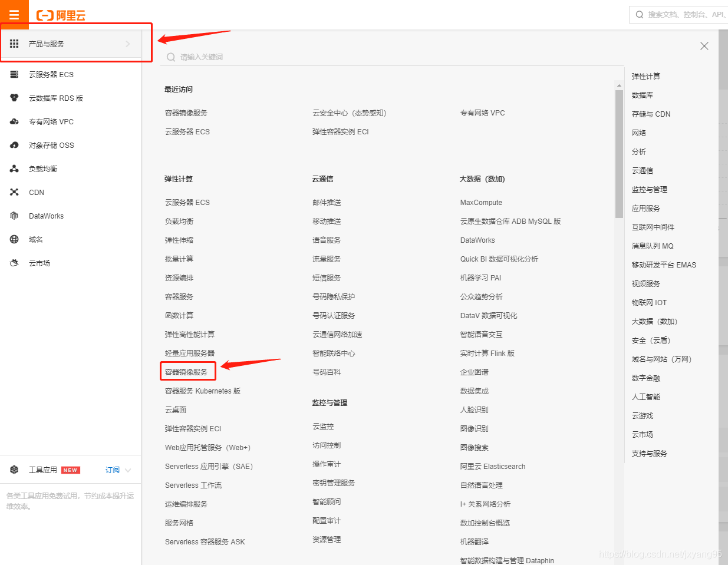Viewport: 728px width, 565px height.
Task: Click the top search bar magnifier icon
Action: (640, 15)
